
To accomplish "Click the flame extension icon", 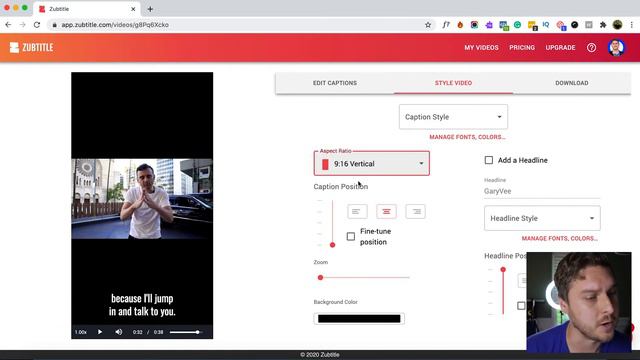I will point(460,25).
